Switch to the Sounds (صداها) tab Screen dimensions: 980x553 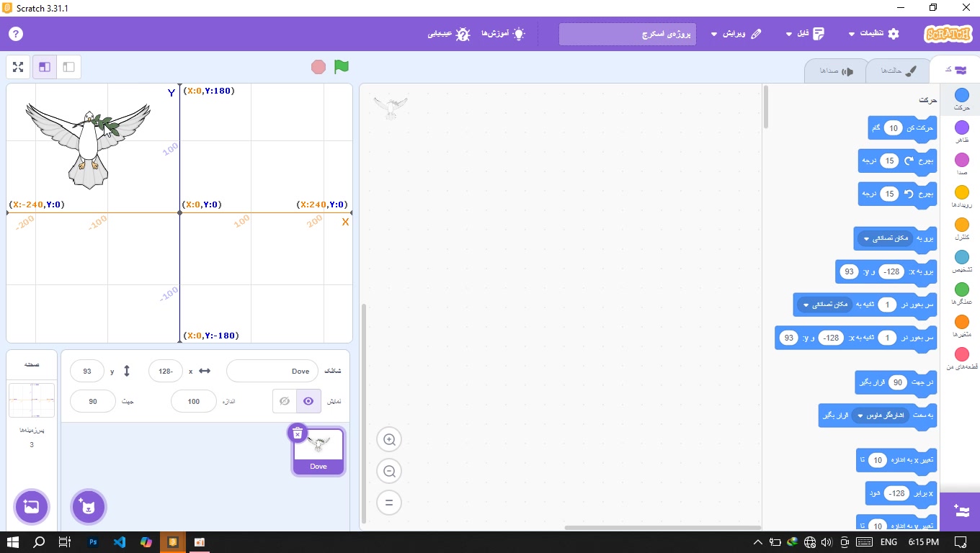[x=837, y=71]
